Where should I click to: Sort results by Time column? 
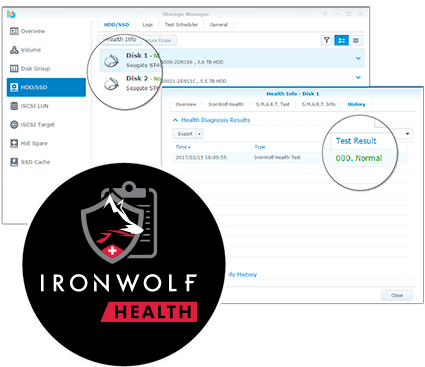point(183,147)
